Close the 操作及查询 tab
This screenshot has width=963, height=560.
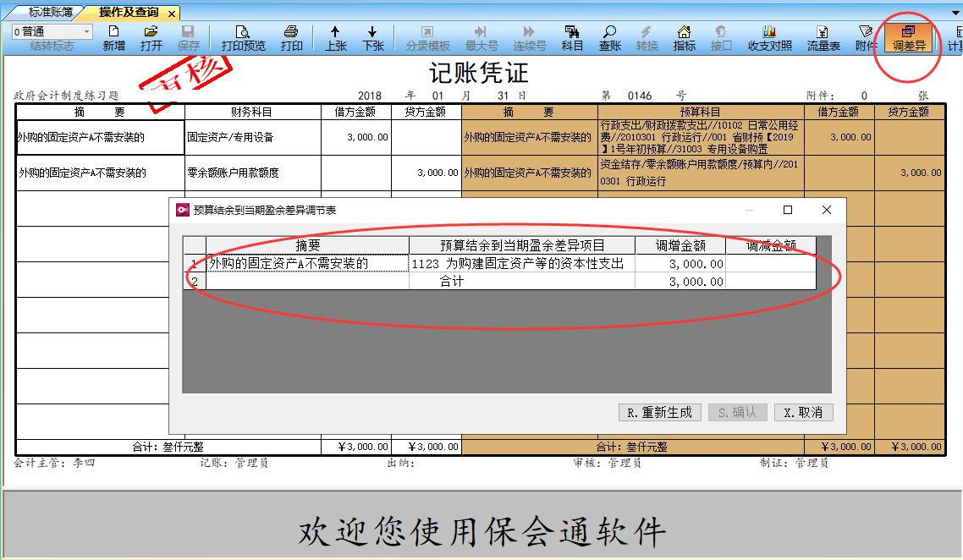[171, 14]
